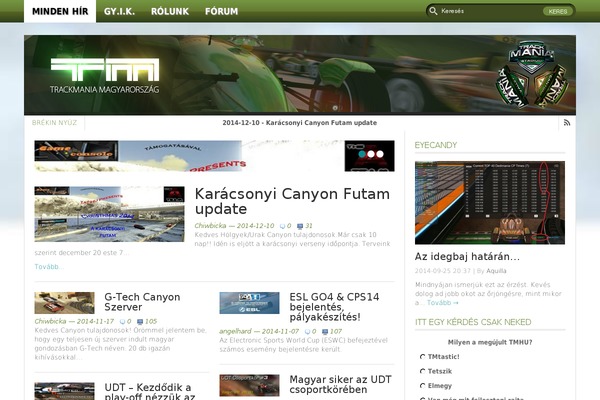Go to the RÓLUNK page
This screenshot has height=400, width=600.
170,11
